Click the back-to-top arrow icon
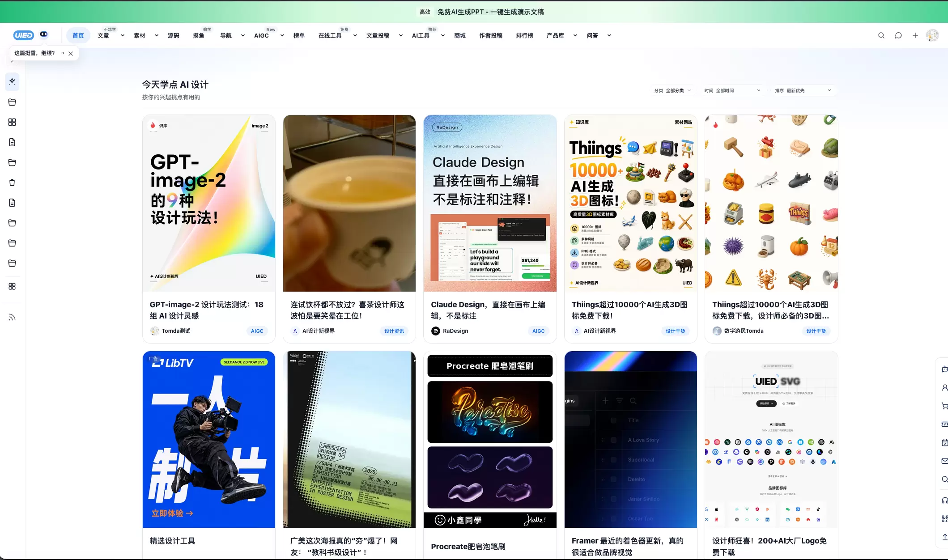The image size is (948, 560). tap(944, 537)
